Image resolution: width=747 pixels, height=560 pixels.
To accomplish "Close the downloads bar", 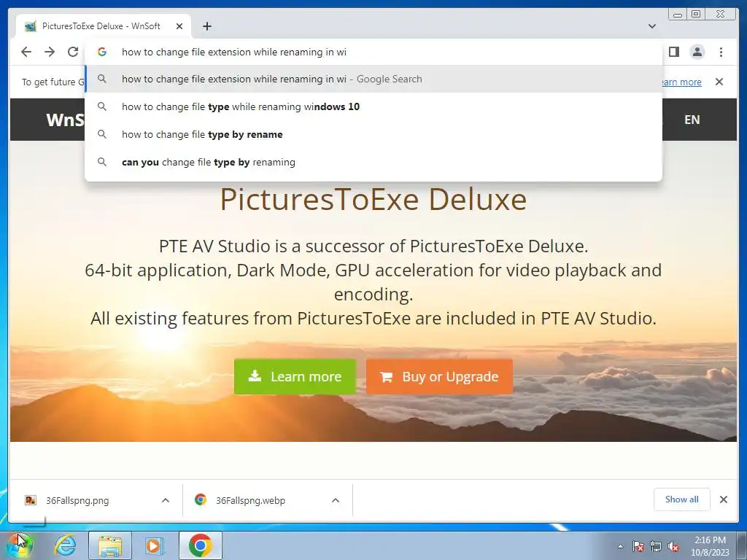I will [x=724, y=499].
